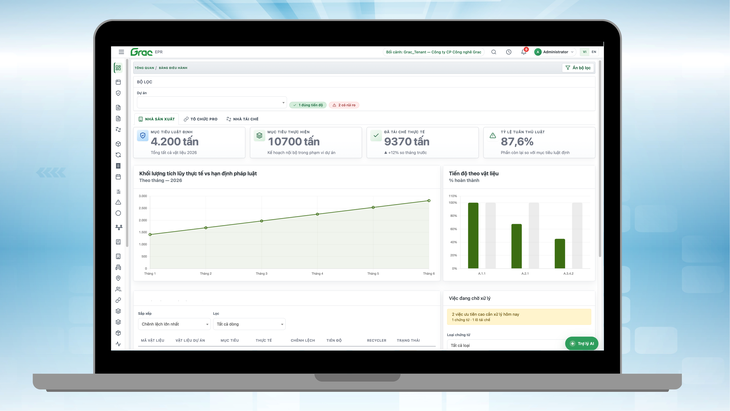This screenshot has width=730, height=411.
Task: Open the 'Tất cả loại' document type dropdown
Action: [505, 345]
